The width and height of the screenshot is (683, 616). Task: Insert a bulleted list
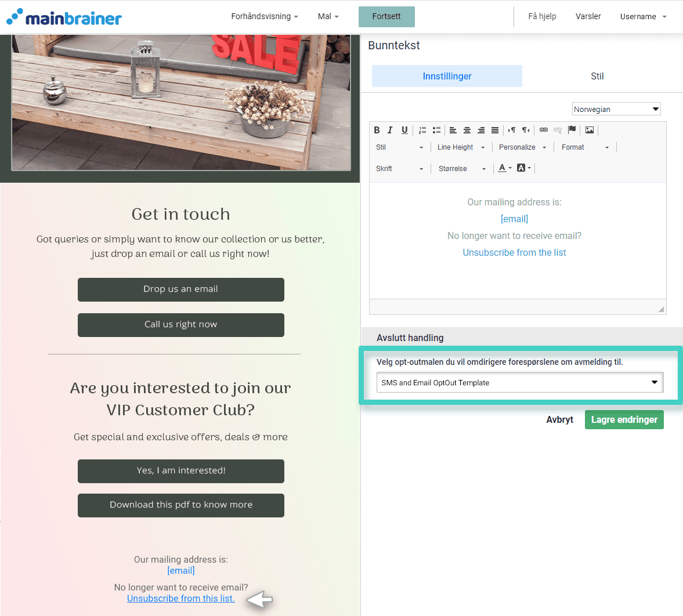(436, 130)
